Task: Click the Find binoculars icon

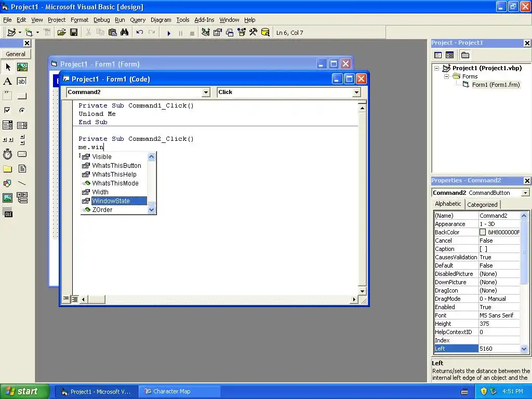Action: point(124,33)
